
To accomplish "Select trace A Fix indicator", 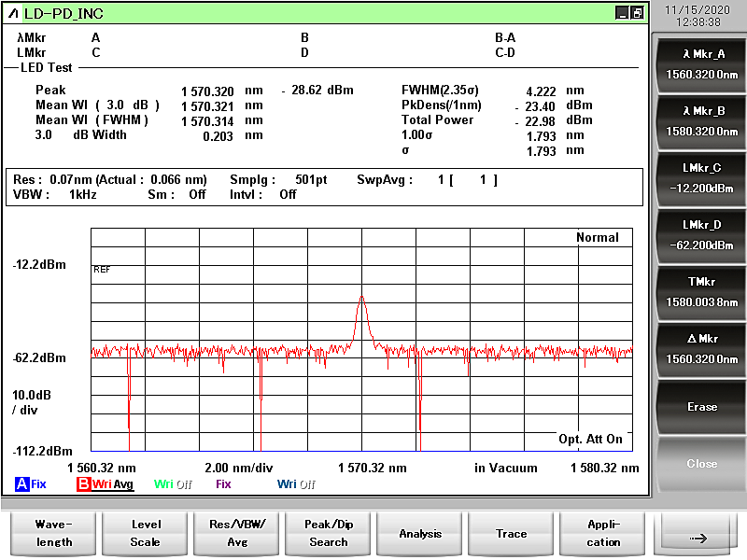I will click(30, 484).
